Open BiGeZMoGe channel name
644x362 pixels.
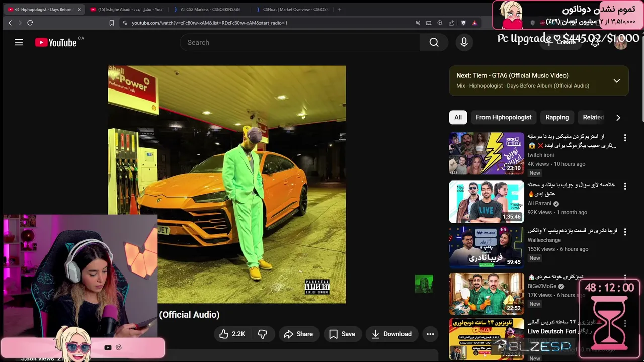click(x=542, y=286)
